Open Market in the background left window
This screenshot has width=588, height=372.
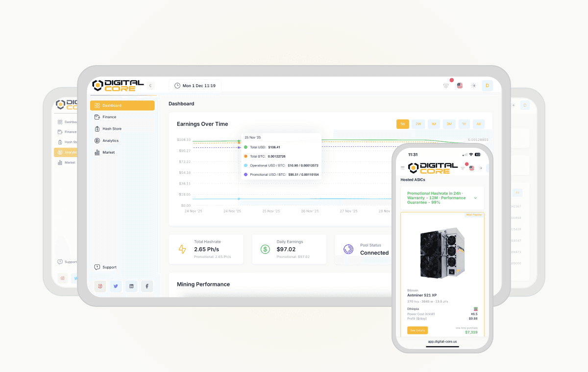(x=66, y=163)
